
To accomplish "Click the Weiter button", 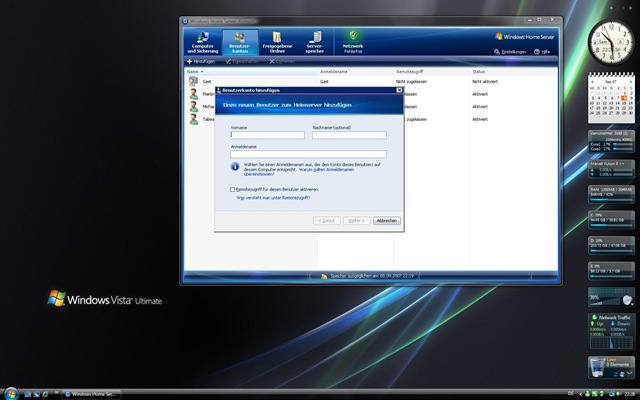I will pos(357,220).
